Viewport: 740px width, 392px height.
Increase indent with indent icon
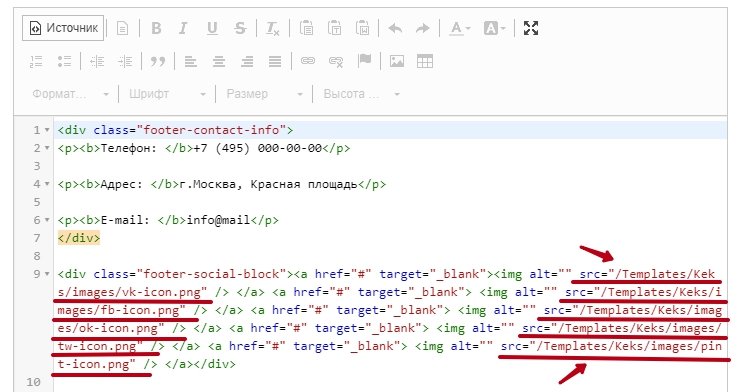point(125,61)
